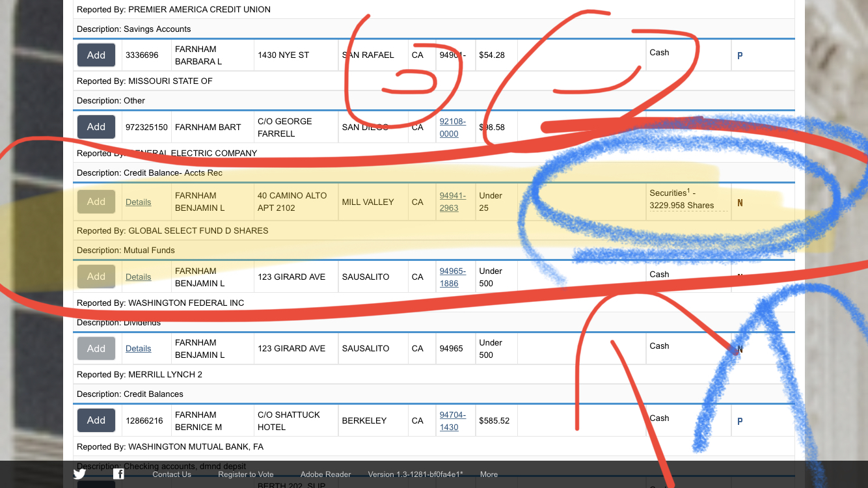This screenshot has height=488, width=868.
Task: Click Add for the Merrill Lynch 2 Girard Ave row
Action: 96,348
